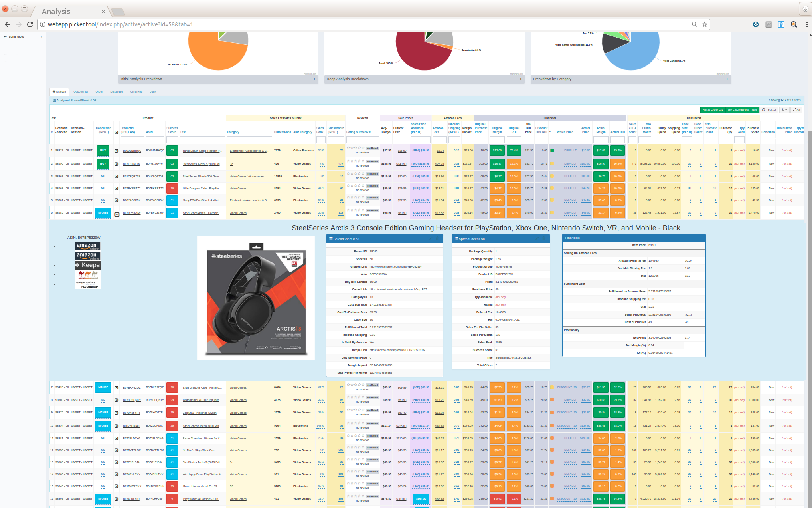This screenshot has height=508, width=812.
Task: Open the magnifier extension icon in toolbar
Action: [794, 24]
